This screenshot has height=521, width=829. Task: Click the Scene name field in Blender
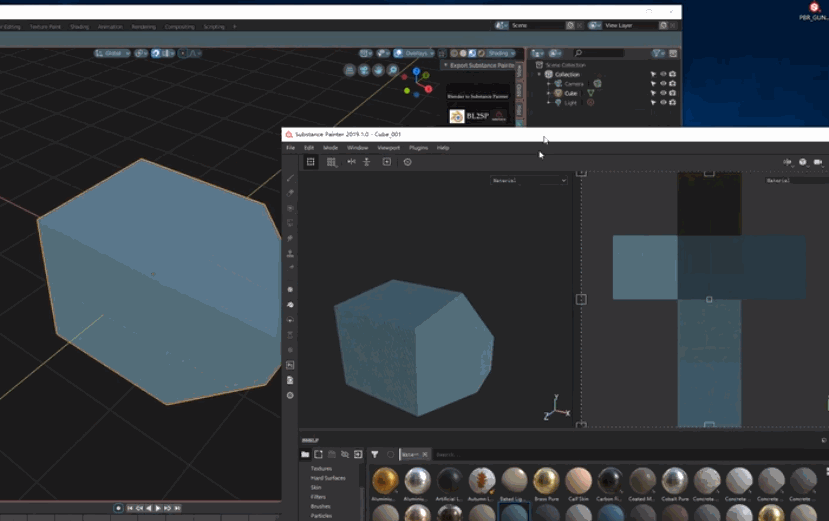[x=537, y=25]
